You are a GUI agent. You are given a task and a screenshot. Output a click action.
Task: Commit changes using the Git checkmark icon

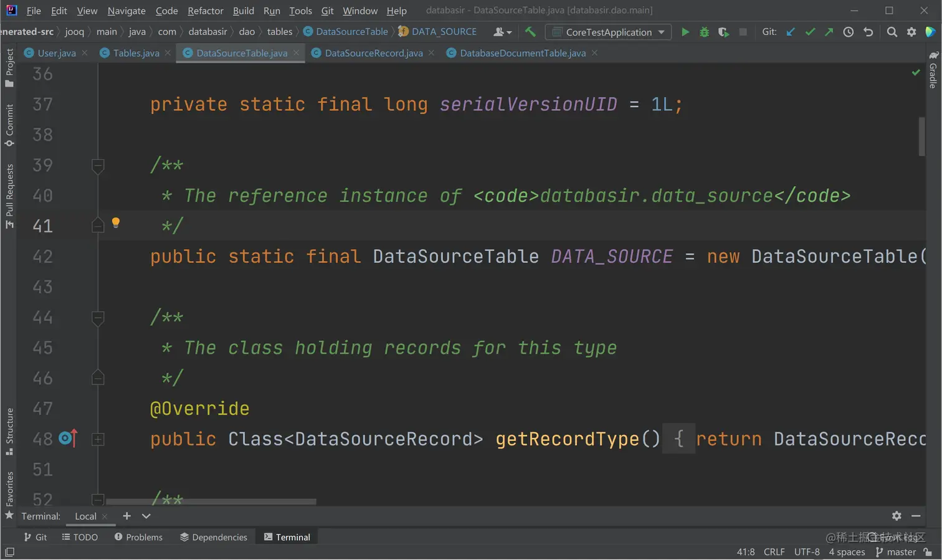810,32
